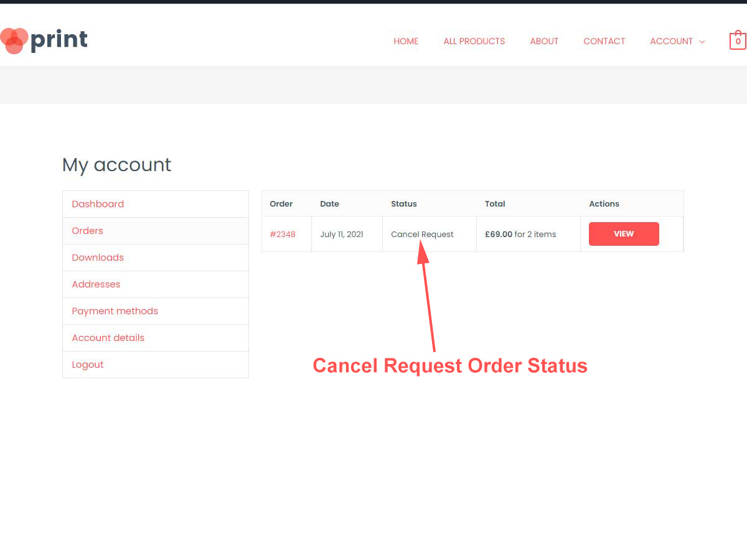Select Orders in the account sidebar
The image size is (747, 560).
(x=87, y=231)
